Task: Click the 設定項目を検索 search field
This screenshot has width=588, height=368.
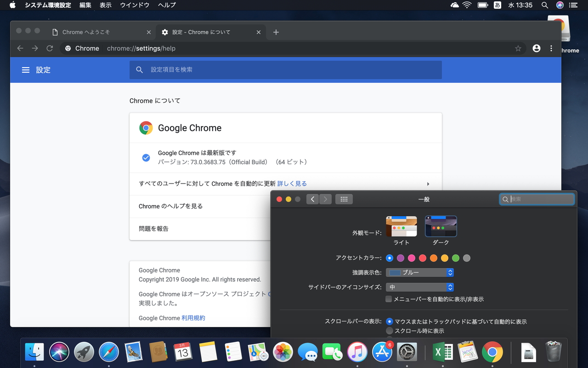Action: tap(285, 70)
